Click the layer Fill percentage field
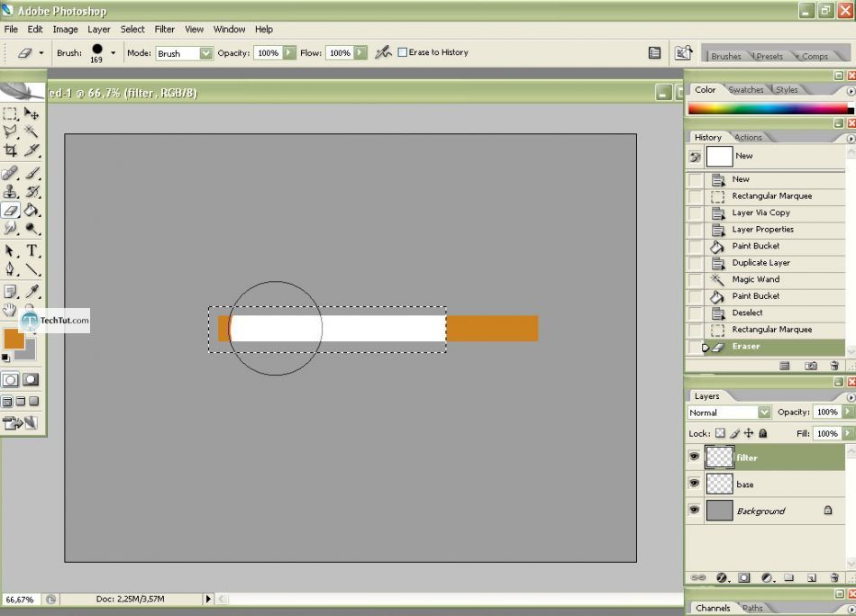Image resolution: width=856 pixels, height=616 pixels. coord(825,433)
